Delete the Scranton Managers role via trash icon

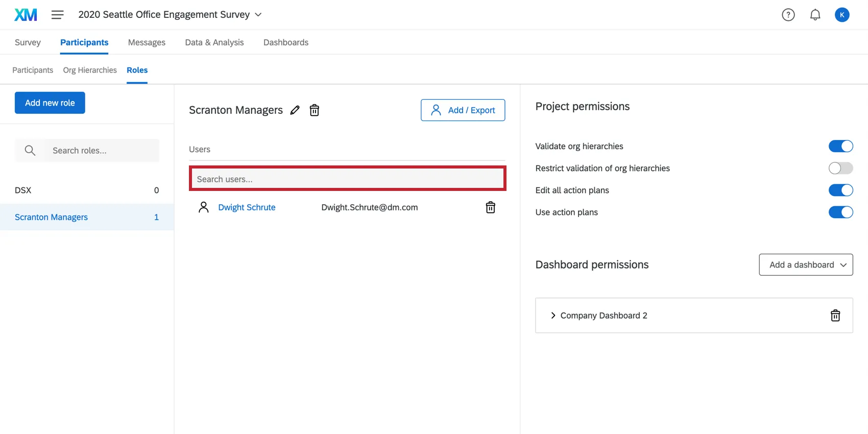pyautogui.click(x=315, y=110)
